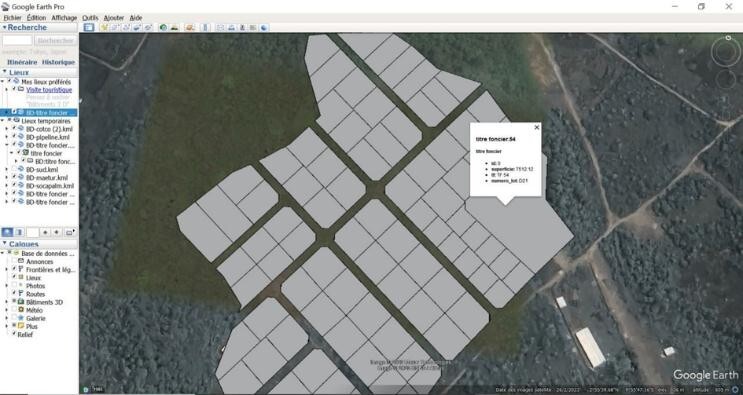This screenshot has width=743, height=395.
Task: Open the Aide menu
Action: (x=136, y=18)
